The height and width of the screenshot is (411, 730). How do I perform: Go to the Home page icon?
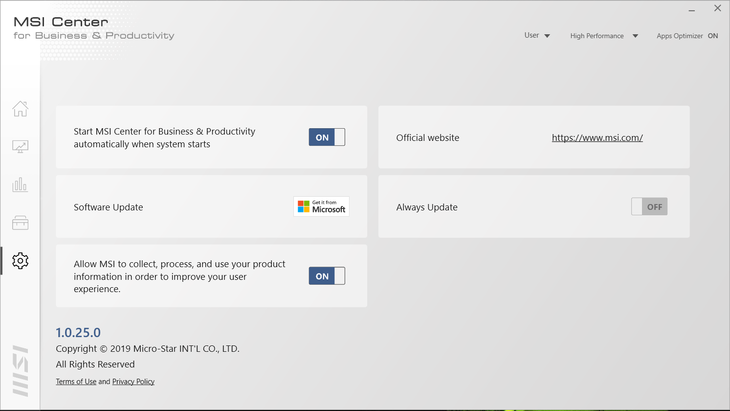20,109
